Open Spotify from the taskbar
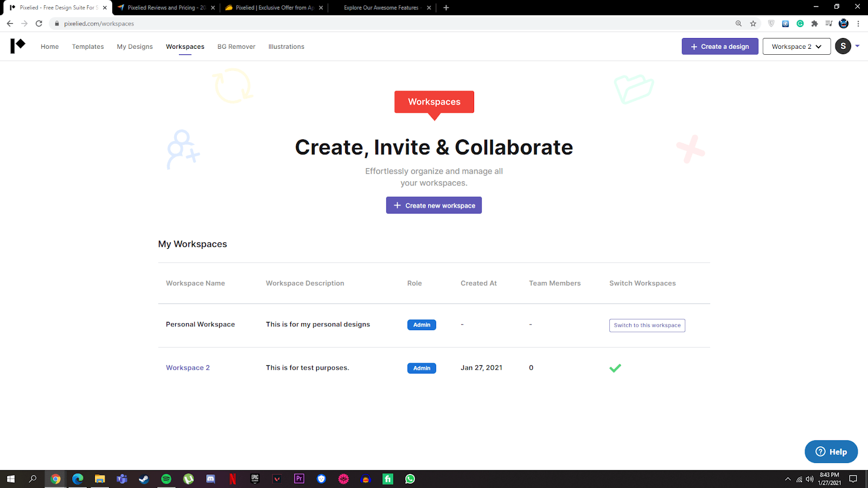Screen dimensions: 868x488 tap(166, 479)
